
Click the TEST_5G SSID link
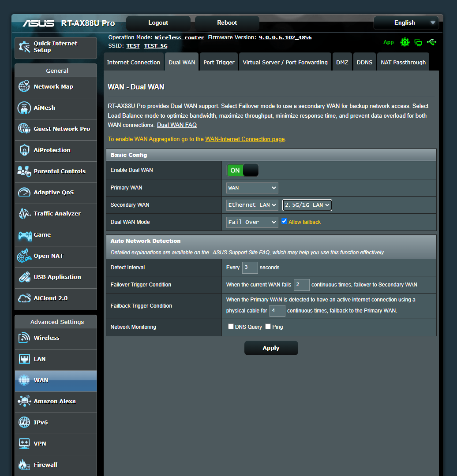(x=156, y=46)
